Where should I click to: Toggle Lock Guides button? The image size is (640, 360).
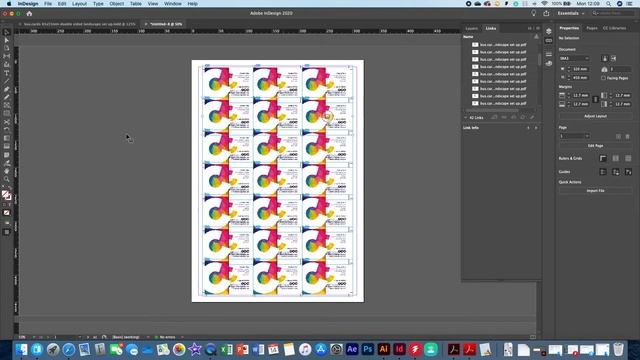point(616,172)
